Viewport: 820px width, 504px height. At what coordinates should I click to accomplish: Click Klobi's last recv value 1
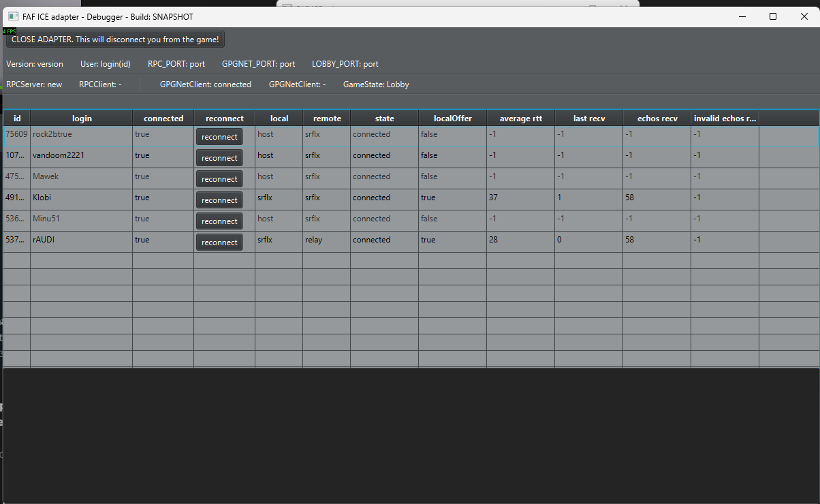click(x=589, y=200)
